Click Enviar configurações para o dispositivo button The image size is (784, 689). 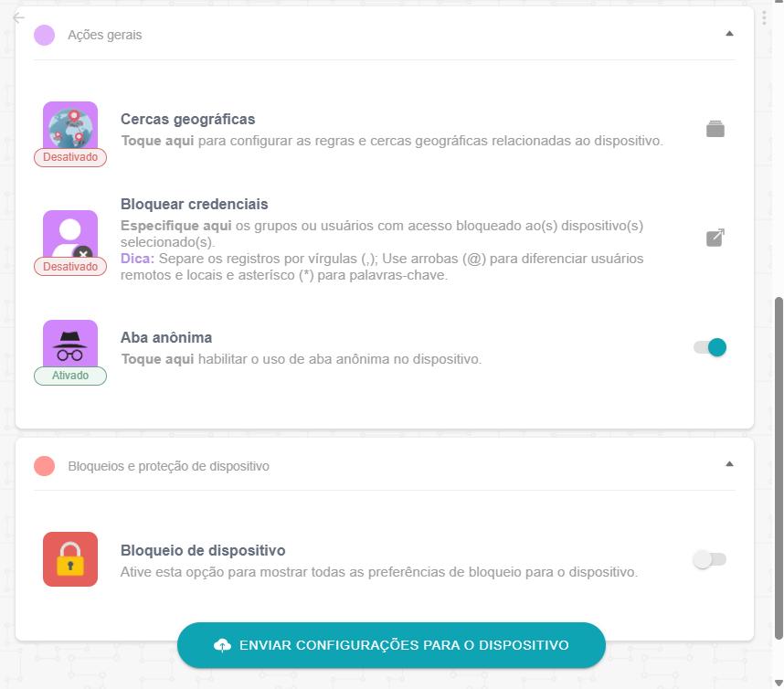pos(391,645)
